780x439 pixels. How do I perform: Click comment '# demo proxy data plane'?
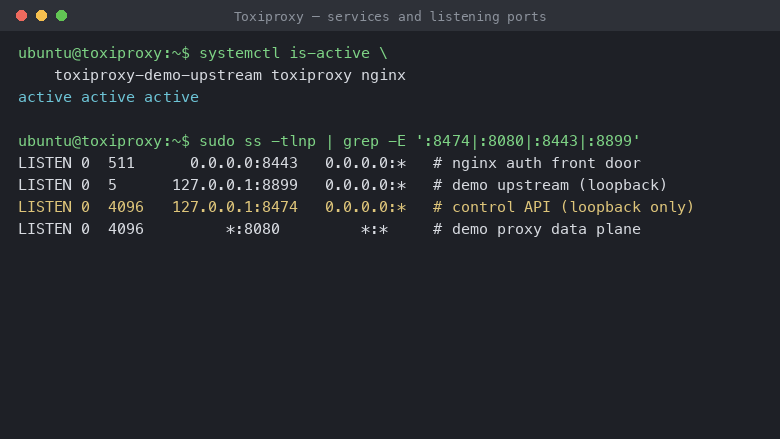(x=537, y=229)
